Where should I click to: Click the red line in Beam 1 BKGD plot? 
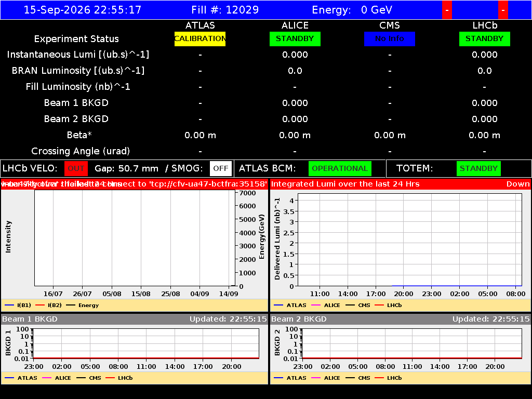point(146,358)
